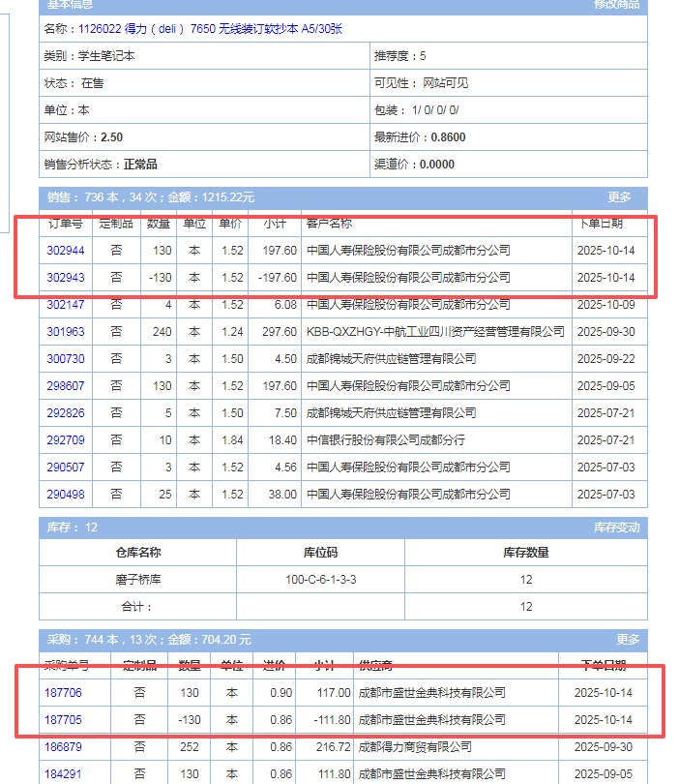Click the 修改商品 link in header
Viewport: 679px width, 784px height.
click(617, 5)
